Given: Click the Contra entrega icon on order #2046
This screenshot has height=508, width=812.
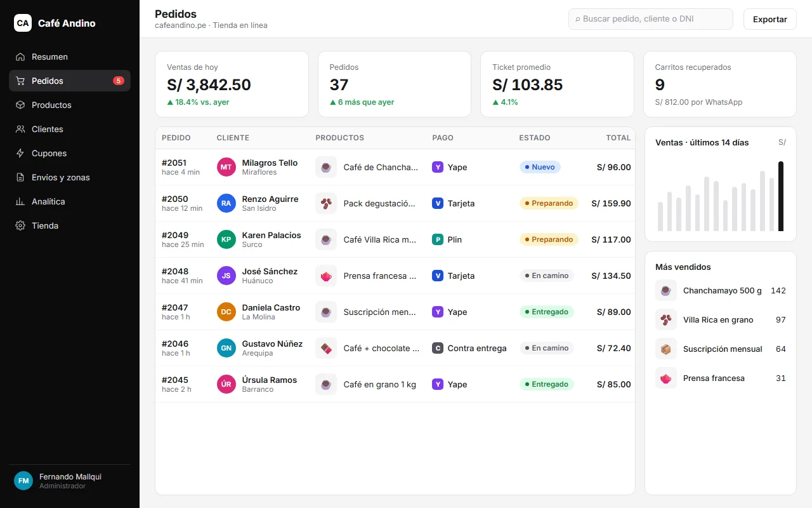Looking at the screenshot, I should (x=438, y=348).
